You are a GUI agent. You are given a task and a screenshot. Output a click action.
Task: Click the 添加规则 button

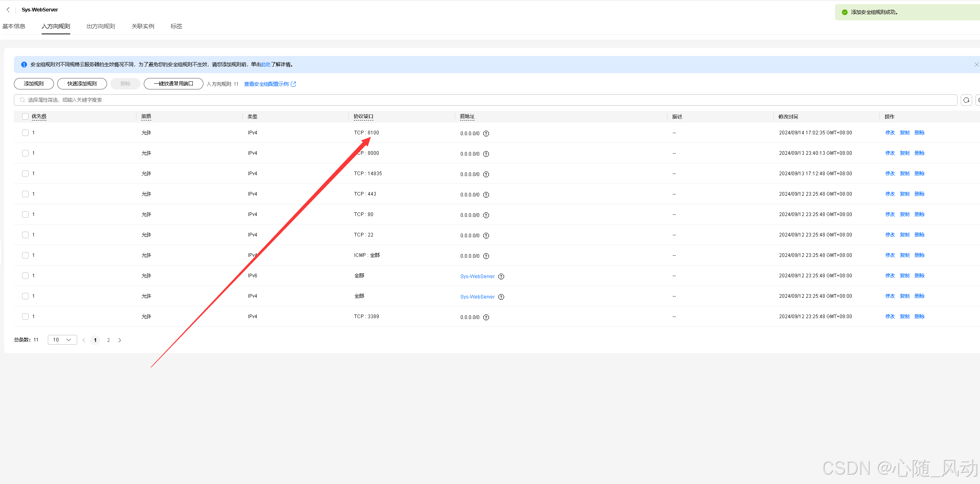(x=34, y=84)
